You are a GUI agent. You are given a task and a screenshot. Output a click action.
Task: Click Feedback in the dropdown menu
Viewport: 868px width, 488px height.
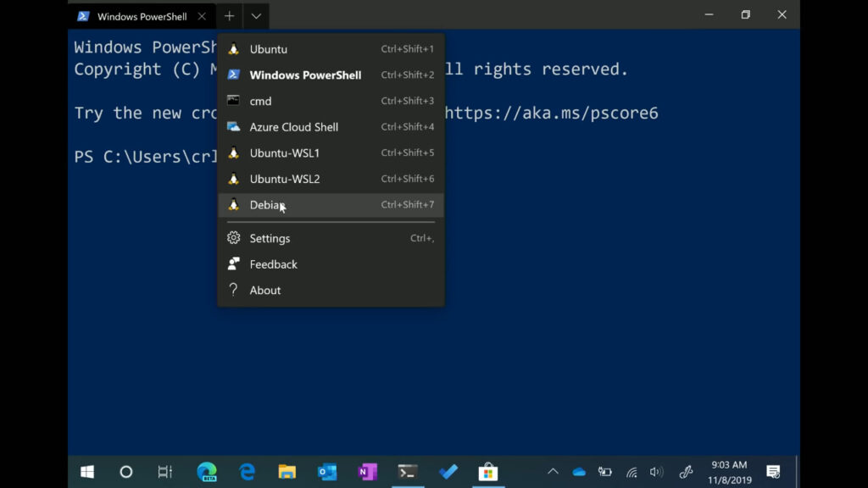click(331, 264)
